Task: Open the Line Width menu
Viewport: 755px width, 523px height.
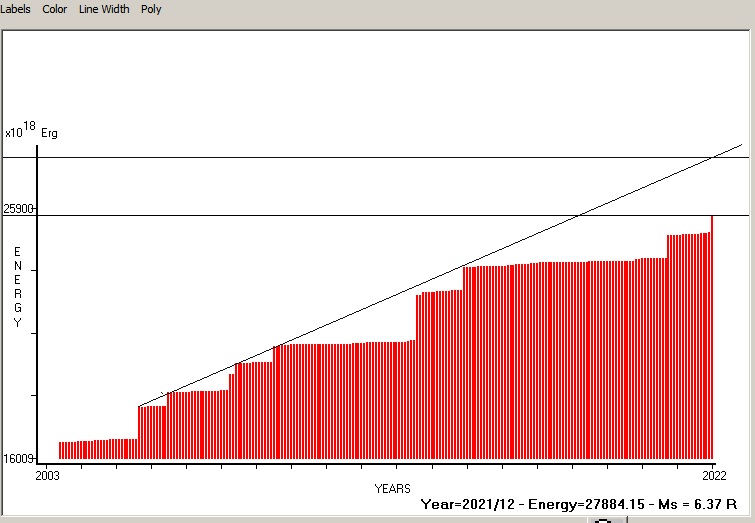Action: pos(104,9)
